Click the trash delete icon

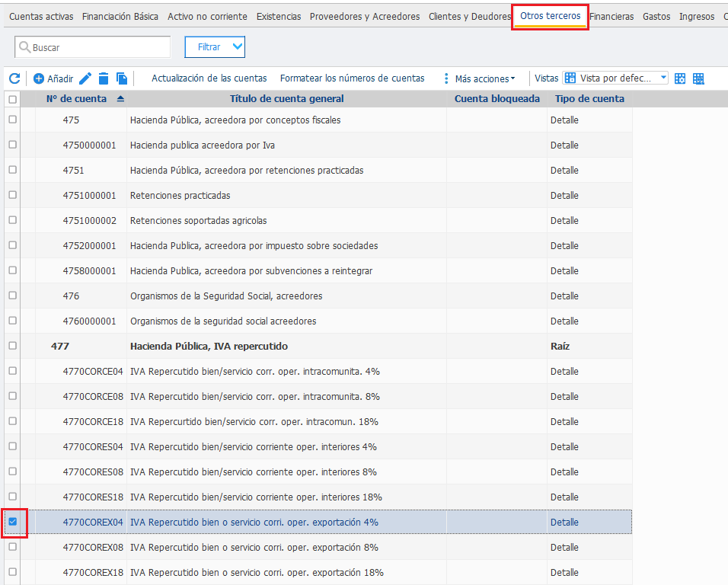click(x=104, y=79)
